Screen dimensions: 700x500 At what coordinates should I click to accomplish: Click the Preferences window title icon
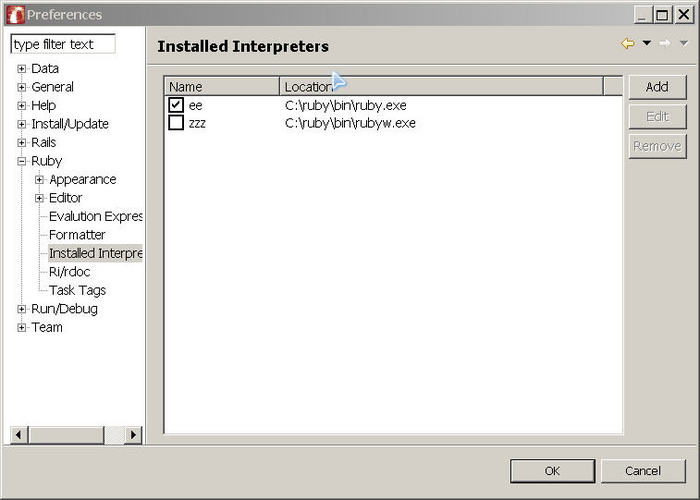15,15
